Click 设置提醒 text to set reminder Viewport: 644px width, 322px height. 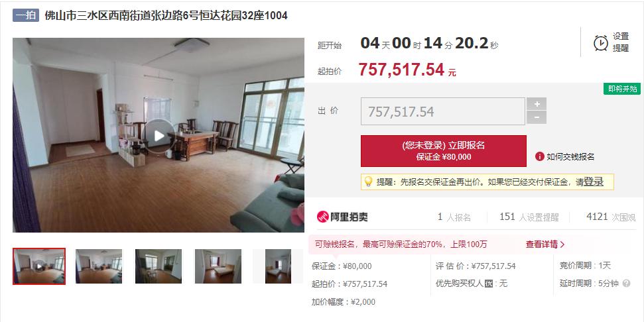tap(621, 42)
